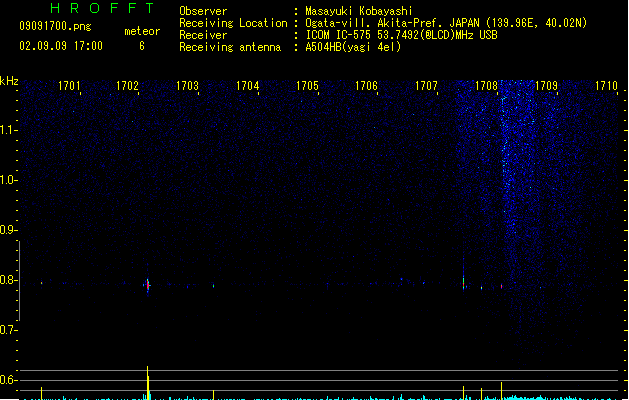
Task: Click the tallest yellow intensity spike after 1702
Action: click(148, 382)
